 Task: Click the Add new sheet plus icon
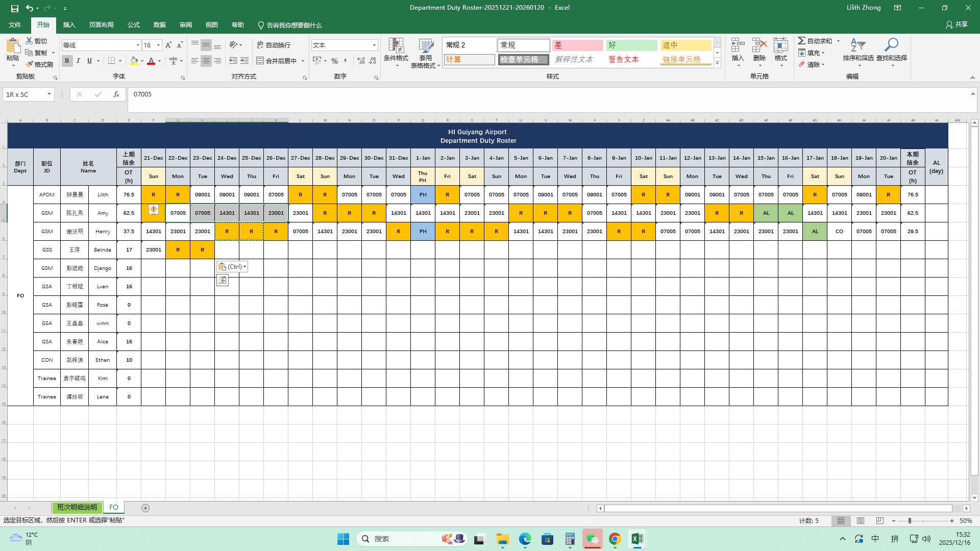tap(145, 508)
